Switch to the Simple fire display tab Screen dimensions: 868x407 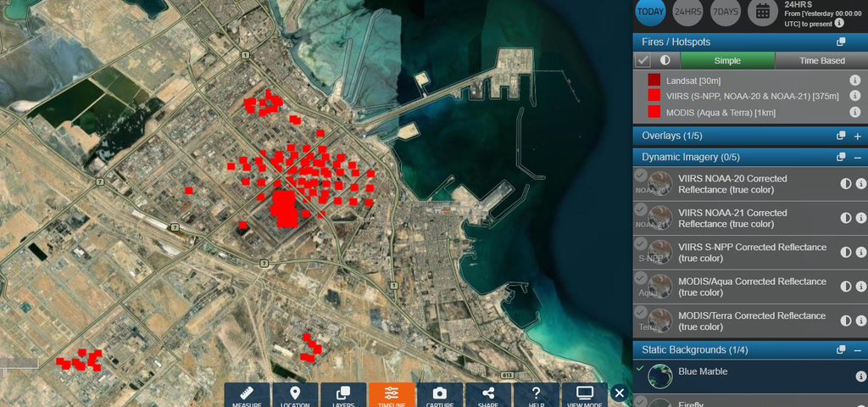point(727,60)
